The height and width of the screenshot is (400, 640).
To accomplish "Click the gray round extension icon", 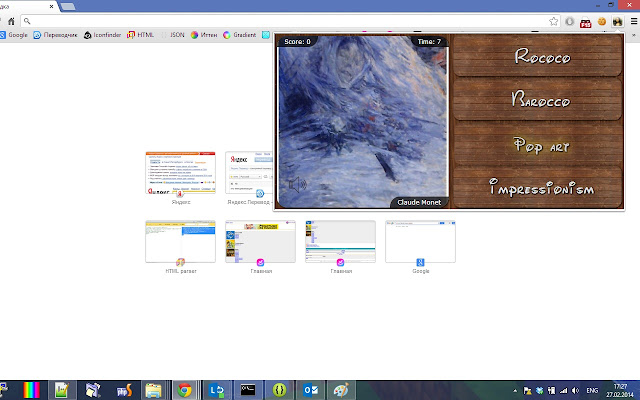I will point(569,21).
